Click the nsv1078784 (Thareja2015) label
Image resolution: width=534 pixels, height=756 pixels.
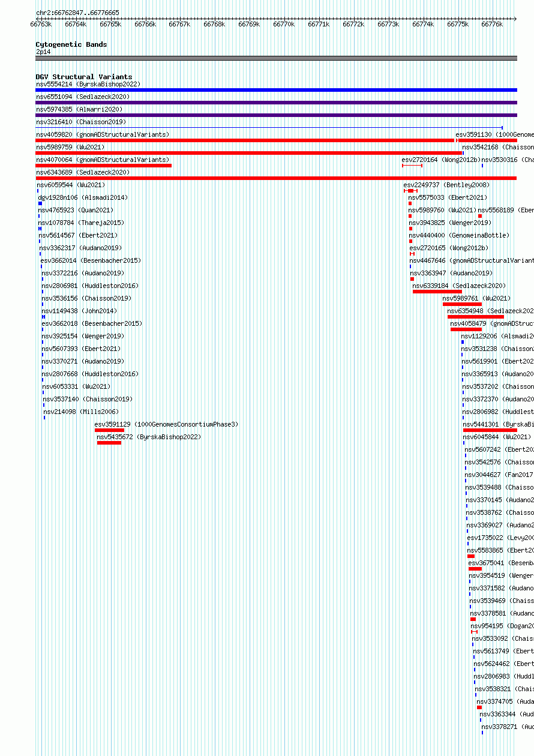click(81, 223)
